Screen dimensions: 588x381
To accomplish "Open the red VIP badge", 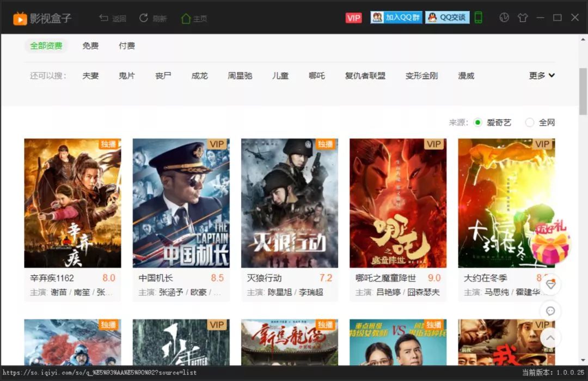I will (x=354, y=18).
